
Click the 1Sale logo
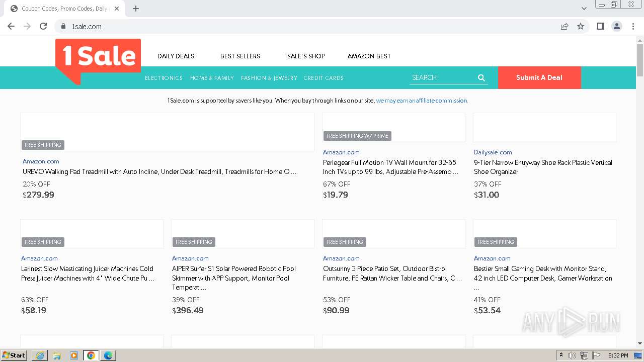click(98, 61)
